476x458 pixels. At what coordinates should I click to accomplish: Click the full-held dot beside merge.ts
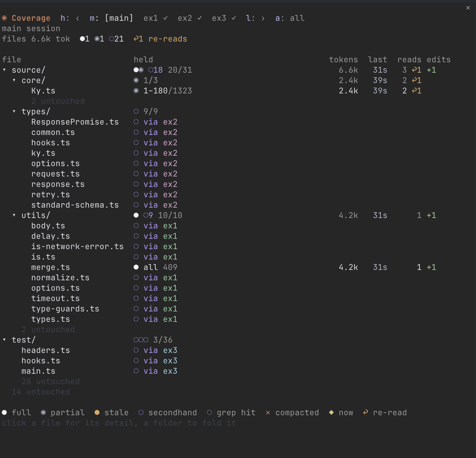tap(136, 267)
